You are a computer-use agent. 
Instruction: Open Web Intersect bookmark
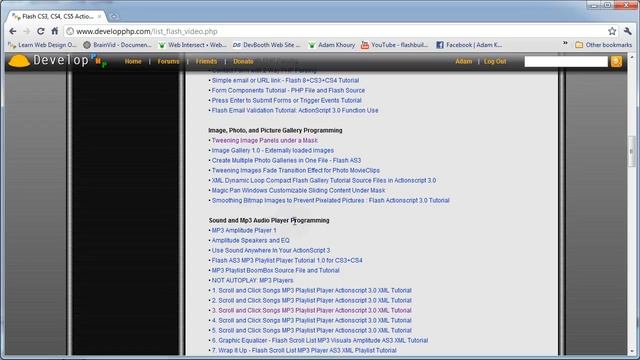192,45
